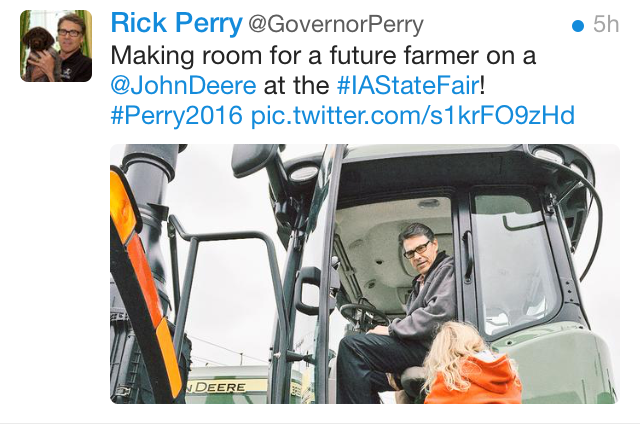Open the #Perry2016 hashtag

(x=177, y=116)
